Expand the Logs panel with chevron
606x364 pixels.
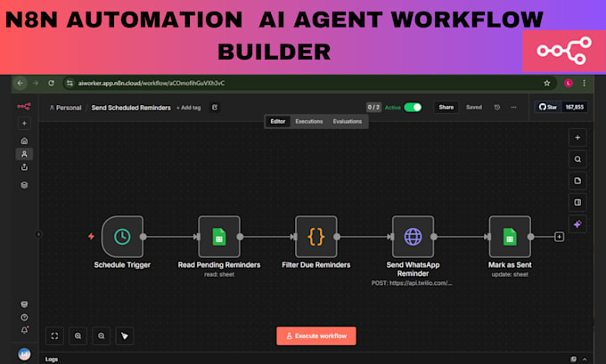point(585,359)
